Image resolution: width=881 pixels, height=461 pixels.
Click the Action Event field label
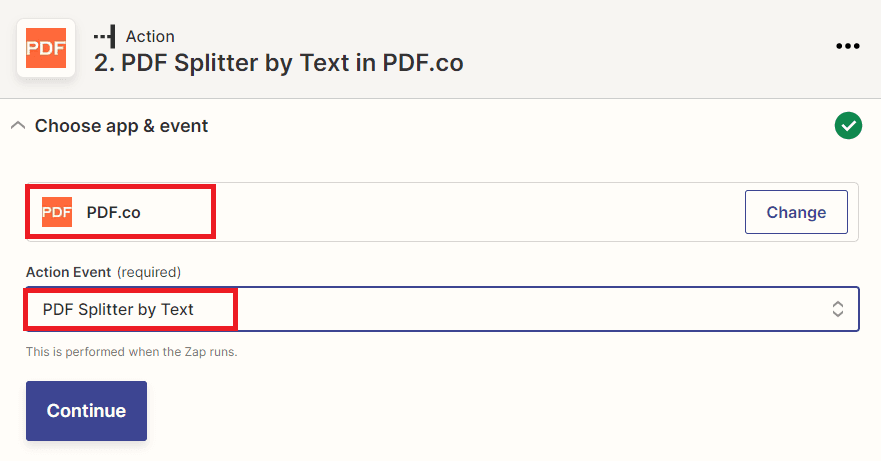pyautogui.click(x=68, y=271)
